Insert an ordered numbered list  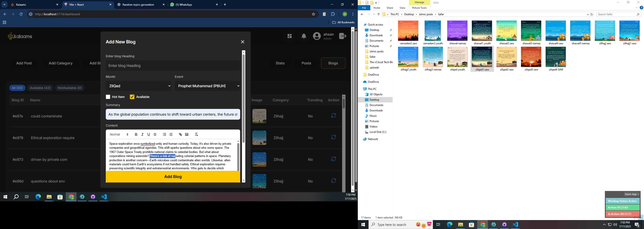tap(165, 134)
